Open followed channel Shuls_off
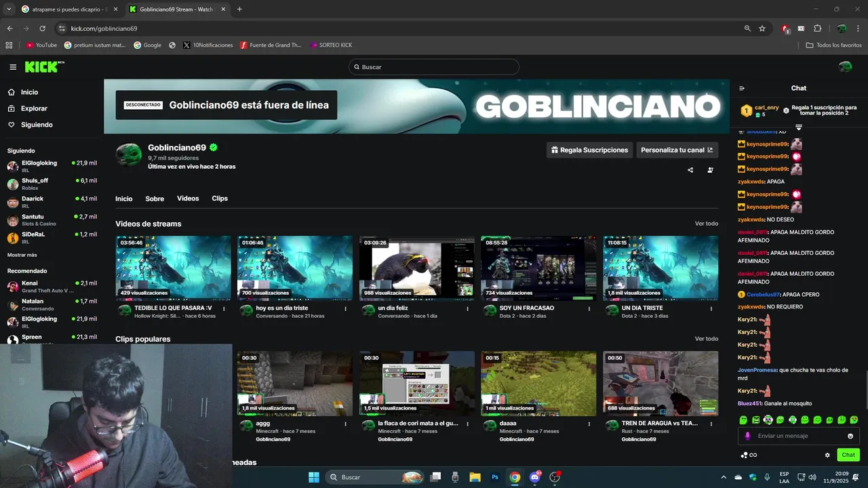This screenshot has height=488, width=868. pos(52,184)
